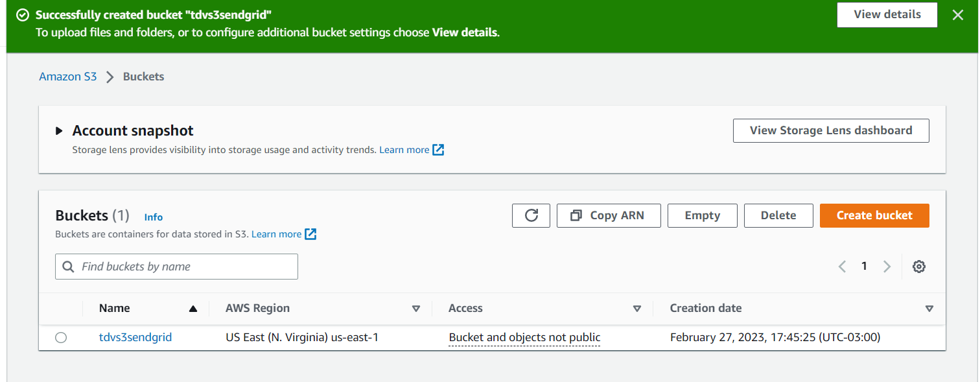Click the AWS Region column header
The image size is (980, 382).
point(257,308)
